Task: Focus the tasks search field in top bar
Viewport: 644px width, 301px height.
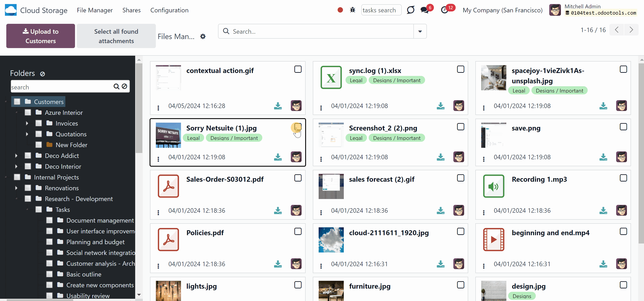Action: [x=381, y=10]
